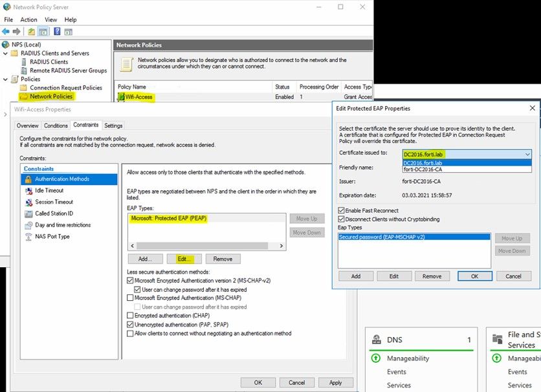Enable Microsoft Encrypted Authentication (MS-CHAP) checkbox

point(130,298)
